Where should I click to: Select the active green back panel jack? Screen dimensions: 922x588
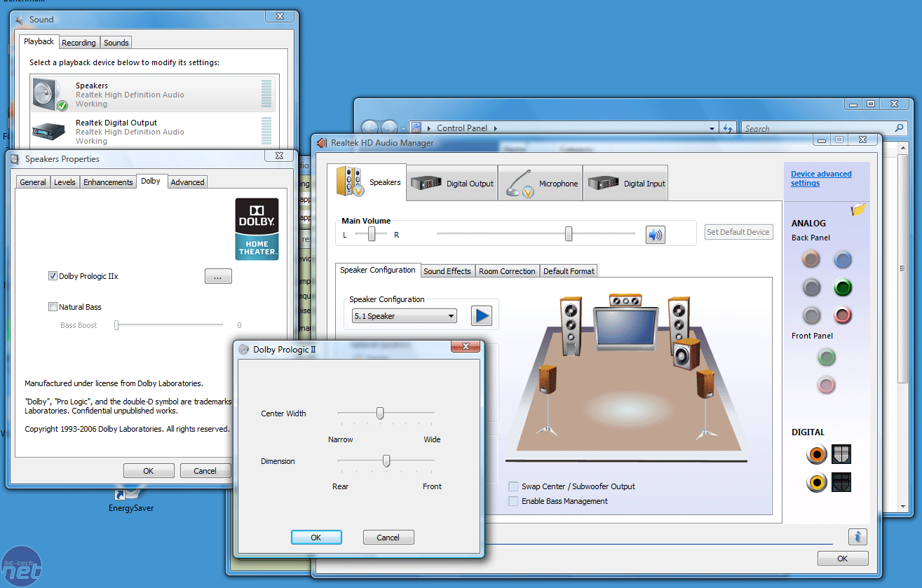(842, 287)
